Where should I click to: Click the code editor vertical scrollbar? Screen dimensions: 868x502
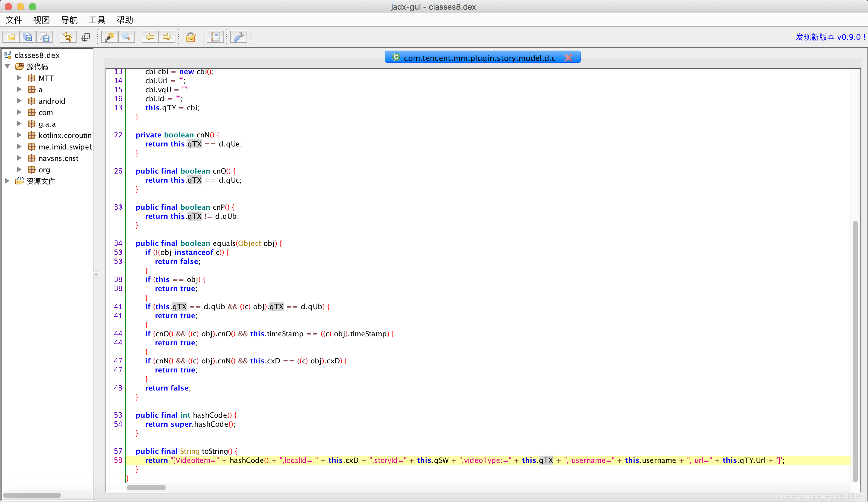tap(855, 351)
